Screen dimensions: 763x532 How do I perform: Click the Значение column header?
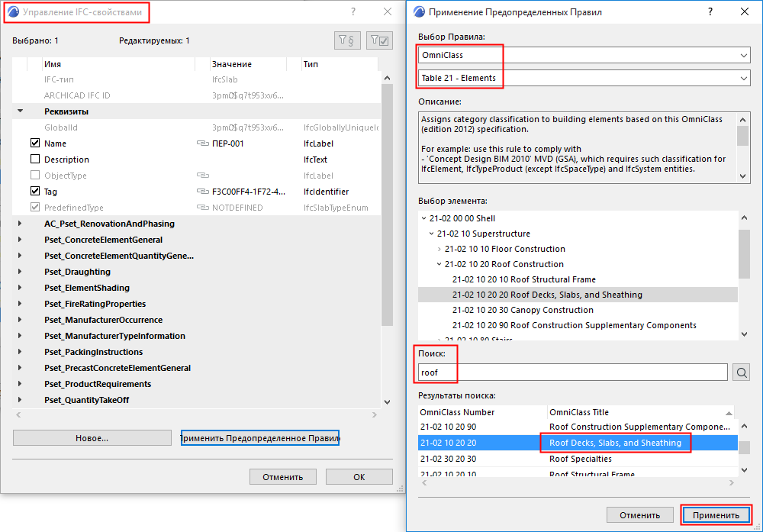coord(249,64)
